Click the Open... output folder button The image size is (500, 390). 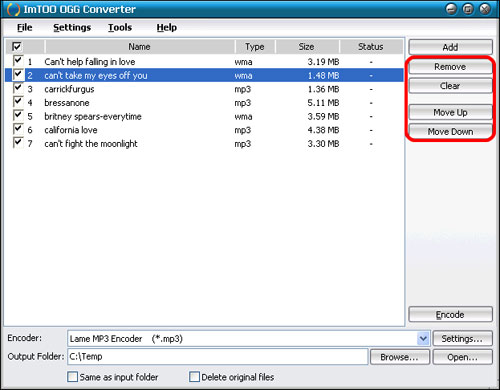(462, 357)
